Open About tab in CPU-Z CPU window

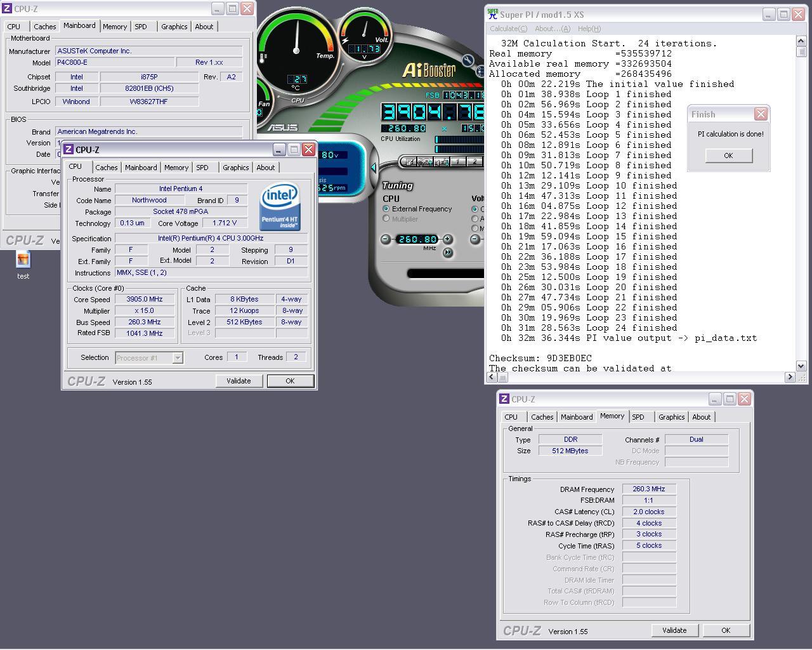[x=266, y=168]
